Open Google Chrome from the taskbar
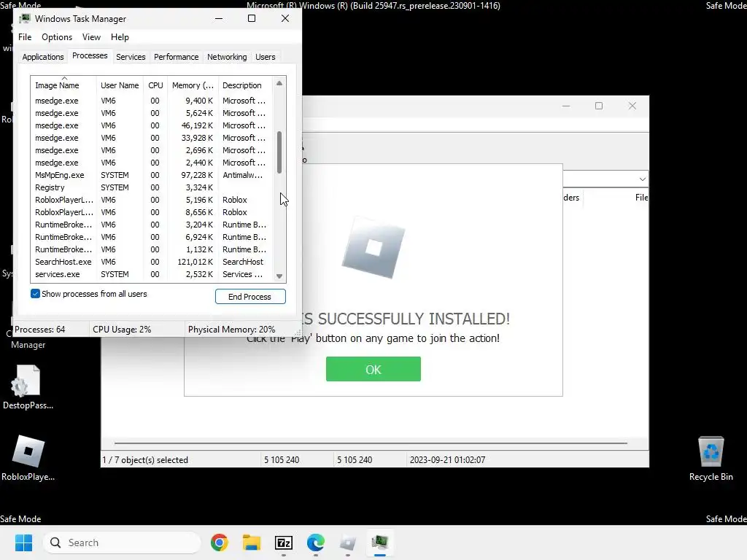The height and width of the screenshot is (560, 747). pyautogui.click(x=219, y=542)
